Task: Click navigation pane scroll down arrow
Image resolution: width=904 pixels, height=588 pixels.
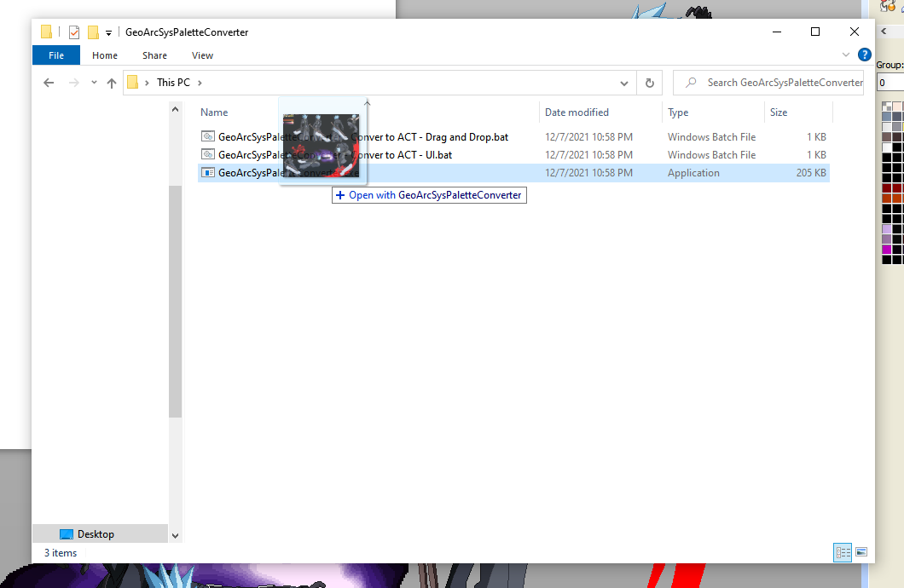Action: click(x=176, y=536)
